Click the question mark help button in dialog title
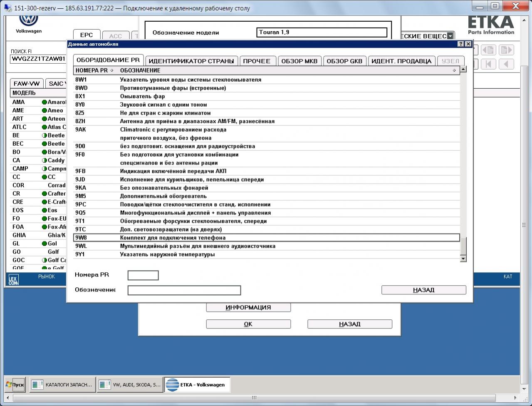This screenshot has width=532, height=406. [x=461, y=44]
